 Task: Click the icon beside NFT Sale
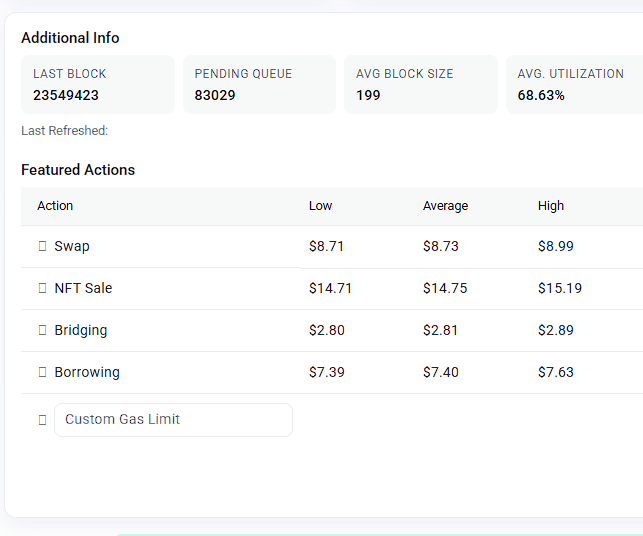(42, 288)
